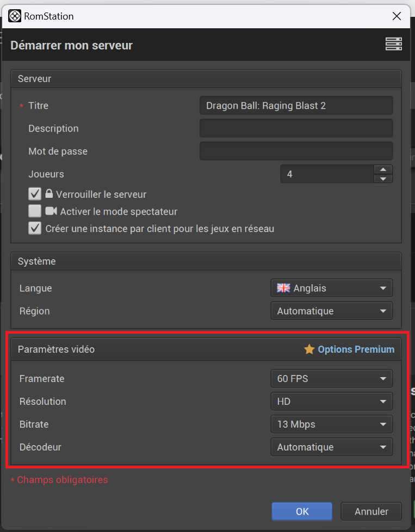Click the lock icon beside Verrouiller le serveur
The image size is (415, 532).
click(49, 194)
